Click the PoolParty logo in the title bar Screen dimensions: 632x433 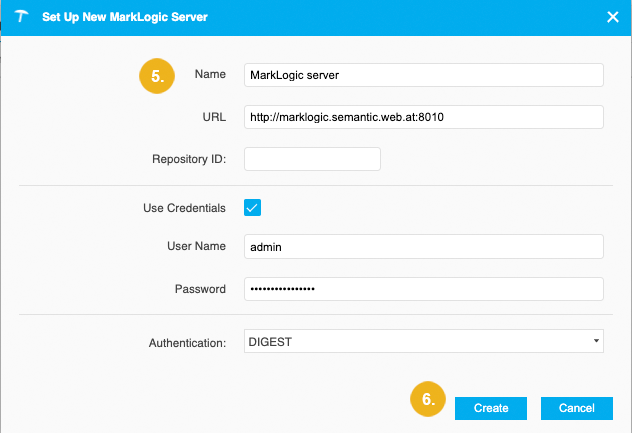(x=19, y=16)
